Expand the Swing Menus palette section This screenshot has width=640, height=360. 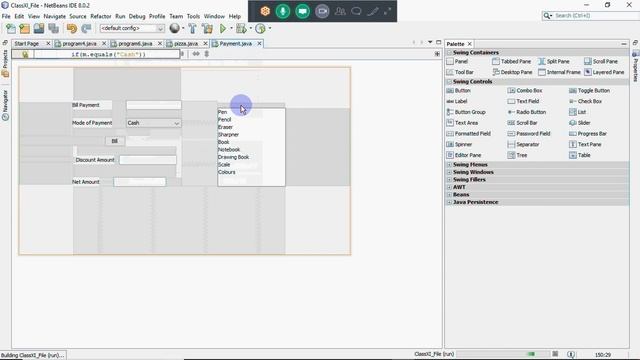tap(449, 164)
